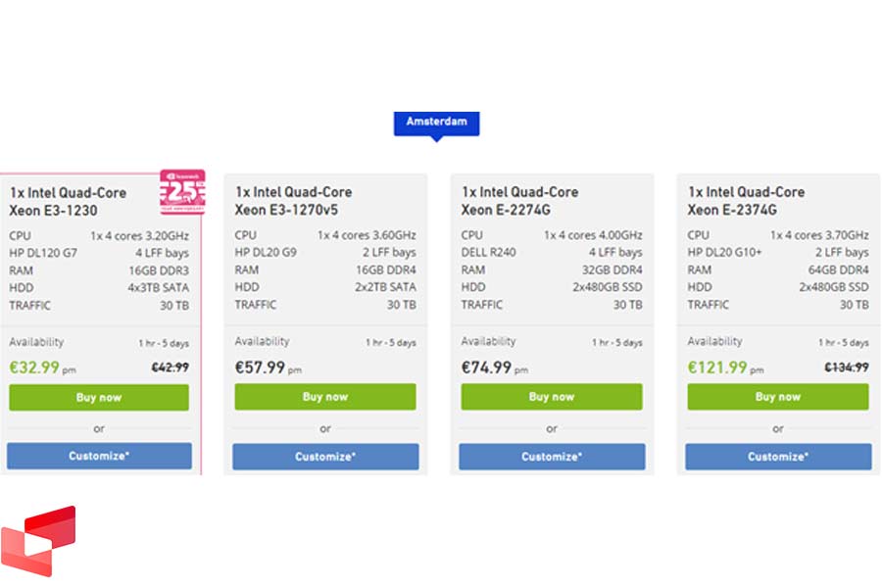Customize the Xeon E3-1270v5 configuration
882x588 pixels.
pyautogui.click(x=325, y=457)
